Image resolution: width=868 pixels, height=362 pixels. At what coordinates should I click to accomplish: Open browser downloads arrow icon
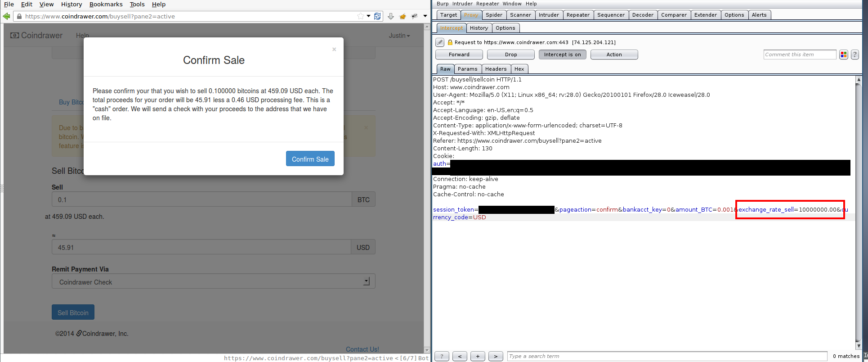pyautogui.click(x=390, y=16)
